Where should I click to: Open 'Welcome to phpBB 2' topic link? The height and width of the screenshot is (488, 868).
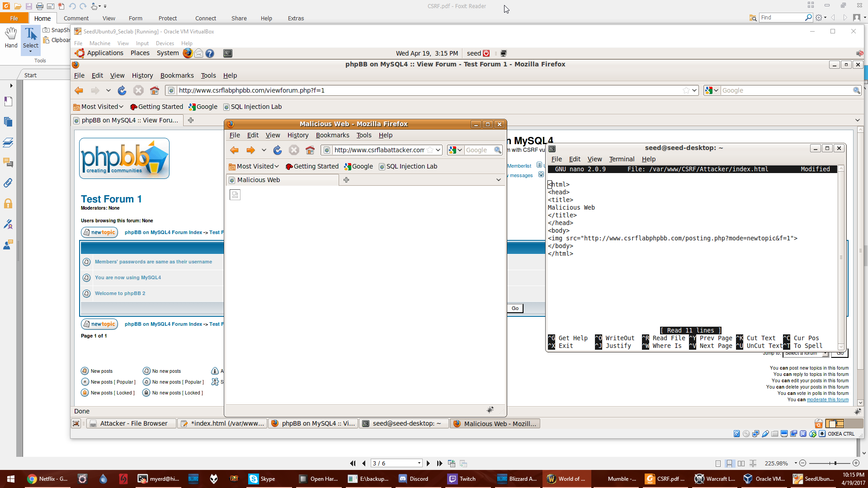[x=120, y=293]
